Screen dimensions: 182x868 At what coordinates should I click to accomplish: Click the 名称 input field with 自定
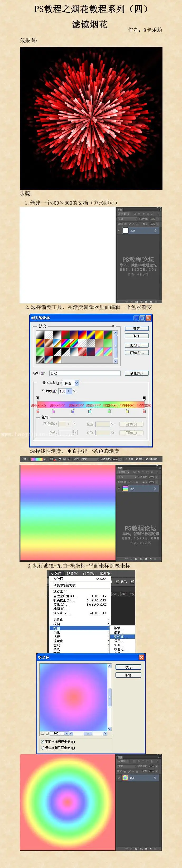click(85, 373)
